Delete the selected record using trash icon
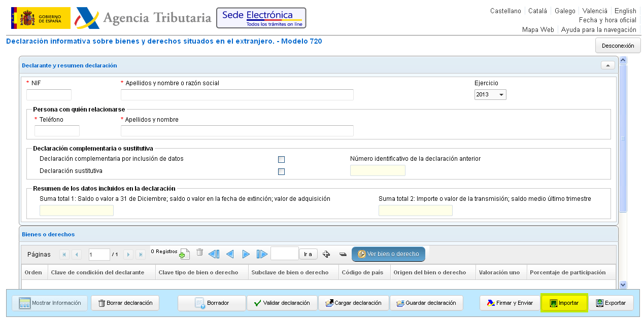Screen dimensions: 644x319 pos(199,253)
